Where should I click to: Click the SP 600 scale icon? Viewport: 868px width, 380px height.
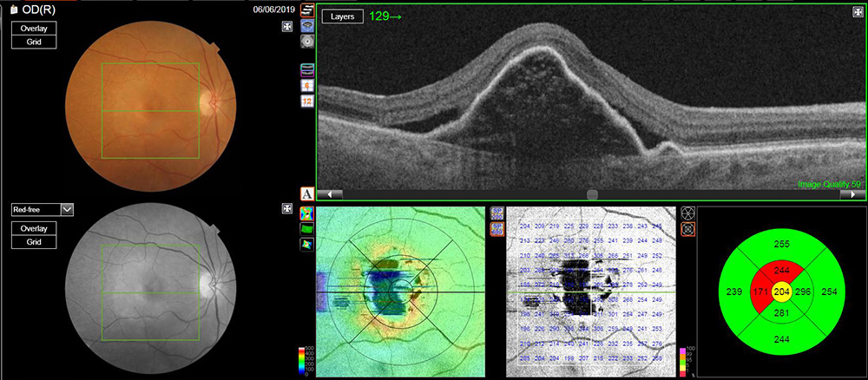tap(497, 229)
